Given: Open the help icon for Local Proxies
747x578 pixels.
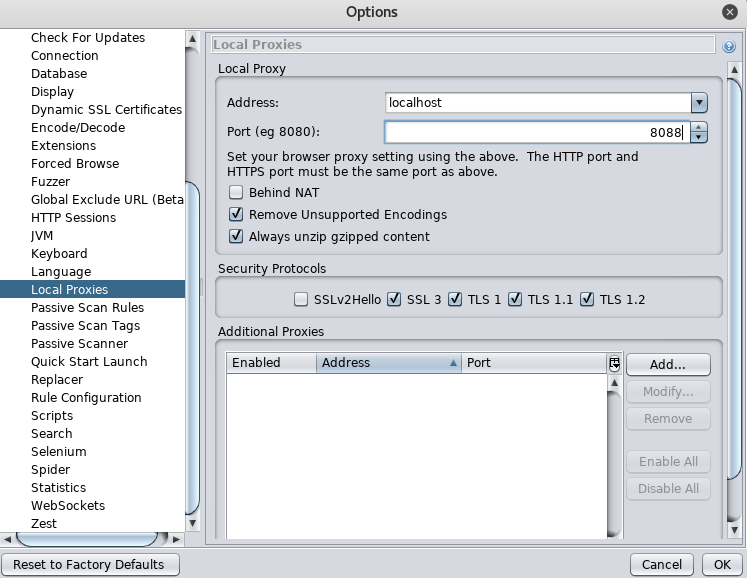Looking at the screenshot, I should coord(728,46).
